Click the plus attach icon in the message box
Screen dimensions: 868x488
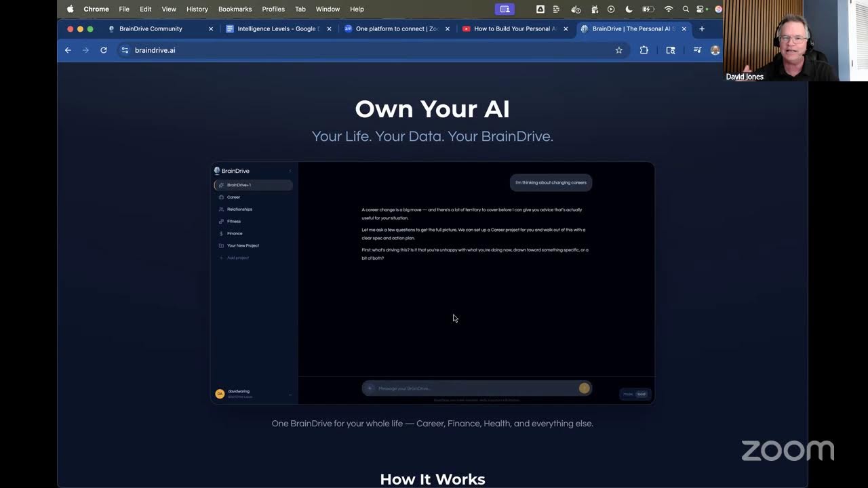(x=370, y=388)
